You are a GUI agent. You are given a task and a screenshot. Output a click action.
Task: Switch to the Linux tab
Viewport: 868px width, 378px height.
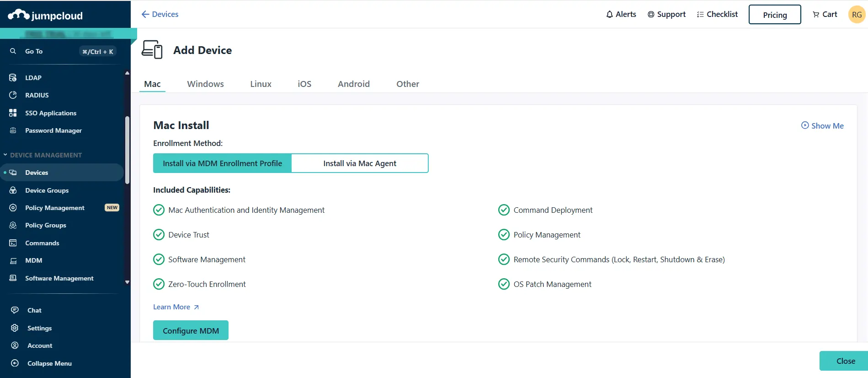click(261, 84)
